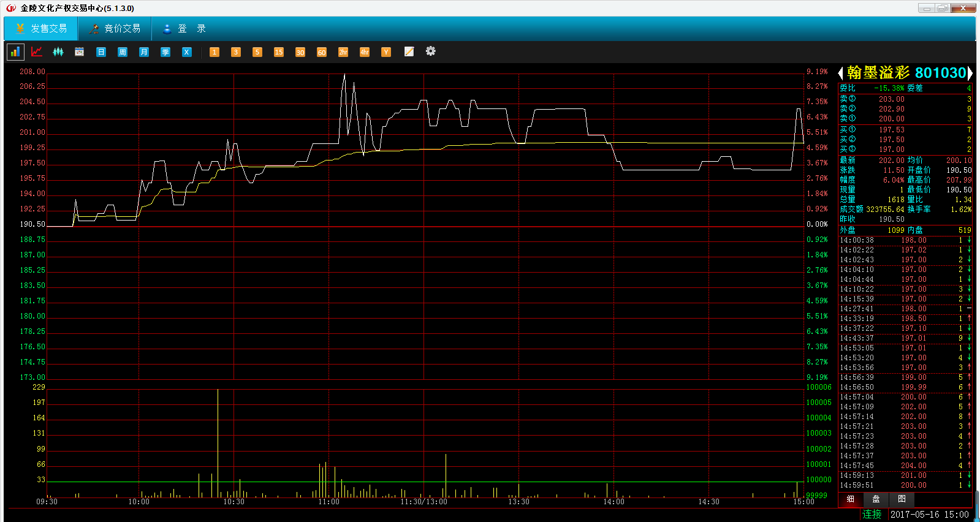Click the 买② price 197.50

coord(892,140)
